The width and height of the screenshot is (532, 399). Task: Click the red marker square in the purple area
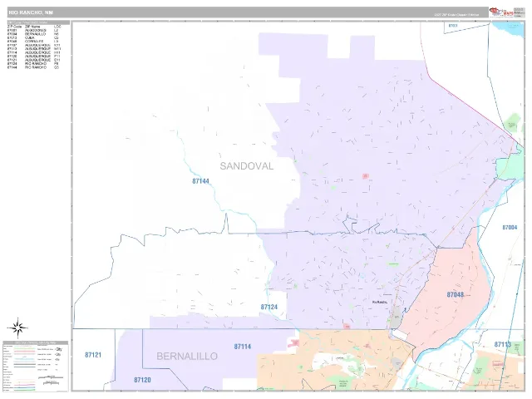366,175
